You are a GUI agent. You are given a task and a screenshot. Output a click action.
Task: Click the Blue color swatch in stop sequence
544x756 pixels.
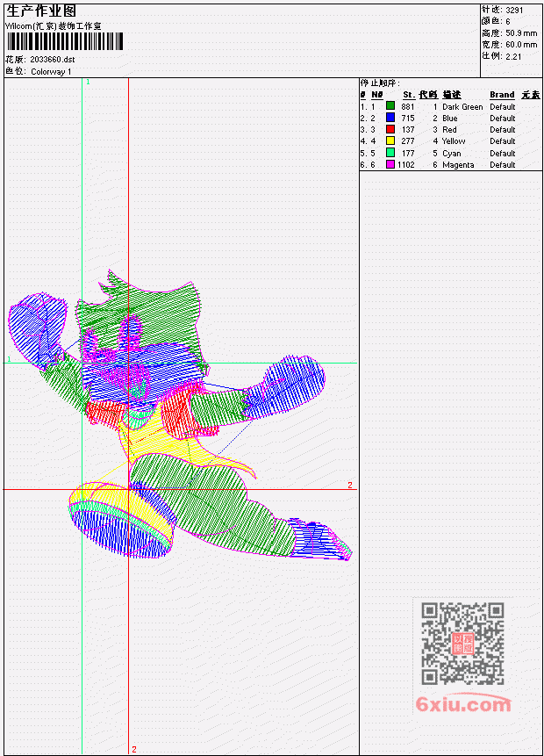(390, 118)
